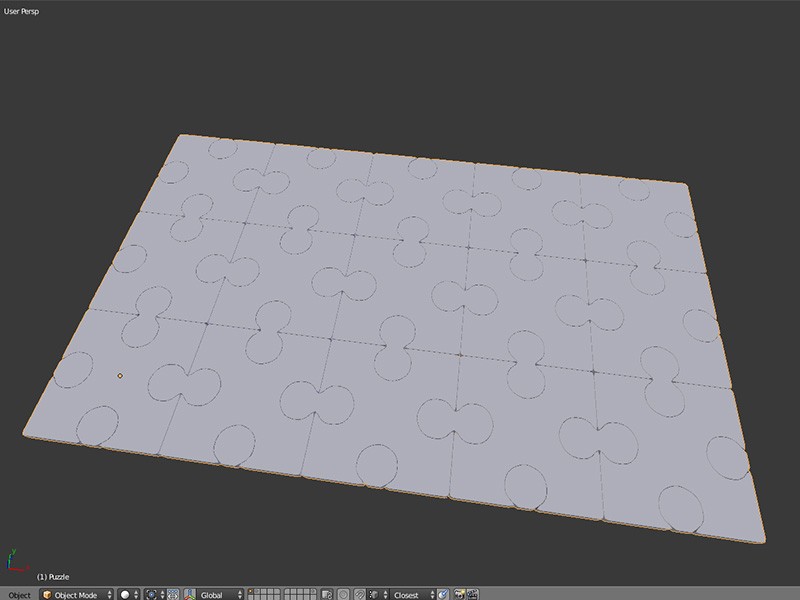The image size is (800, 600).
Task: Open the pivot point selector dropdown
Action: click(x=153, y=593)
